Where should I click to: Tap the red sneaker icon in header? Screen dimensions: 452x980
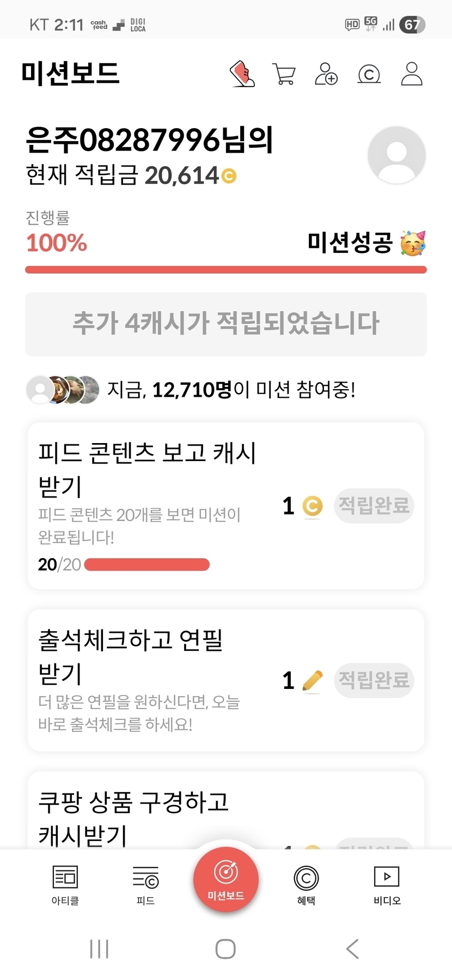242,74
